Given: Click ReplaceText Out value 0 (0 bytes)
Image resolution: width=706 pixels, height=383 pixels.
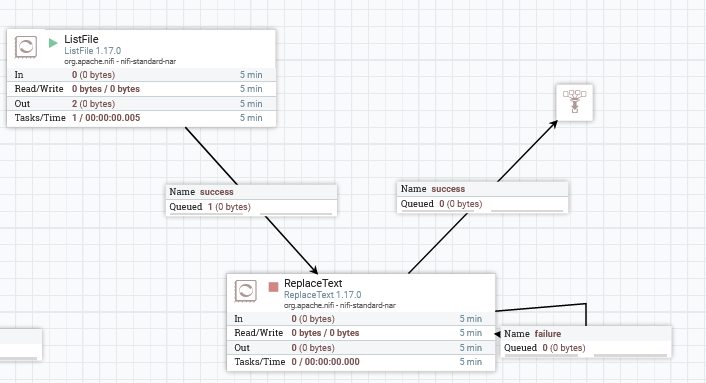Looking at the screenshot, I should (x=313, y=347).
